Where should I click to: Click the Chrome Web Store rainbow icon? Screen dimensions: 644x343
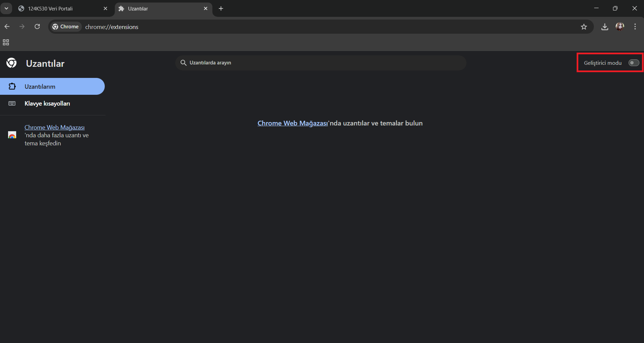[x=12, y=135]
